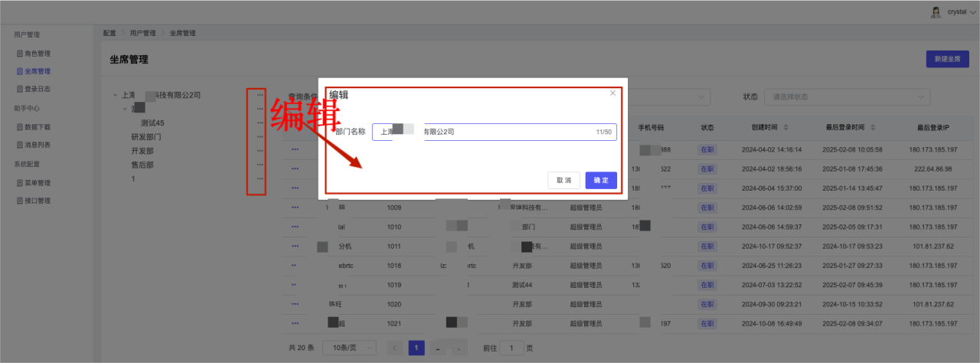Click the 新建坐席 button
This screenshot has height=363, width=980.
(x=948, y=60)
